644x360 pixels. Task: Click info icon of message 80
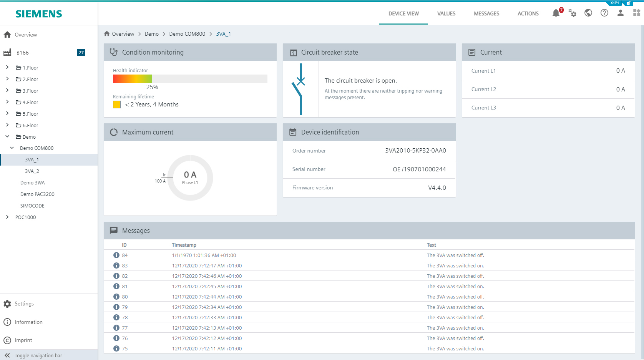[116, 297]
